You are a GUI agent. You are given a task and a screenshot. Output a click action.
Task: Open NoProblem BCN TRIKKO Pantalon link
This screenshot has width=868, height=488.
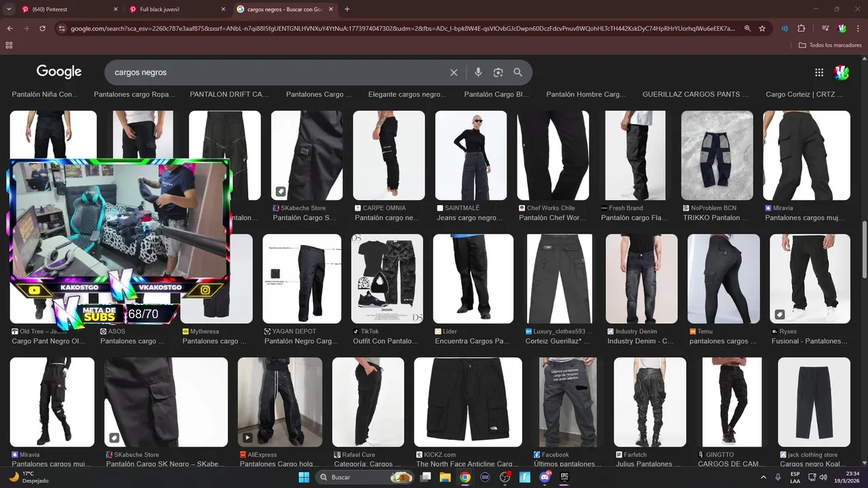(x=715, y=218)
